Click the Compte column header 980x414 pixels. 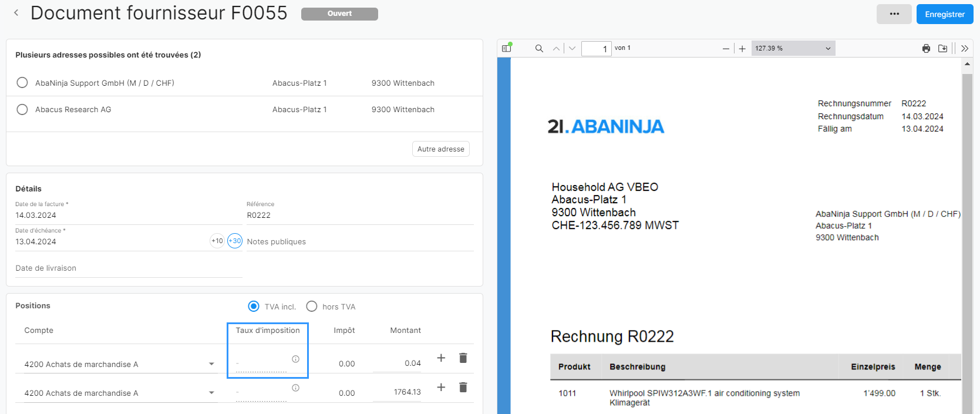click(39, 331)
